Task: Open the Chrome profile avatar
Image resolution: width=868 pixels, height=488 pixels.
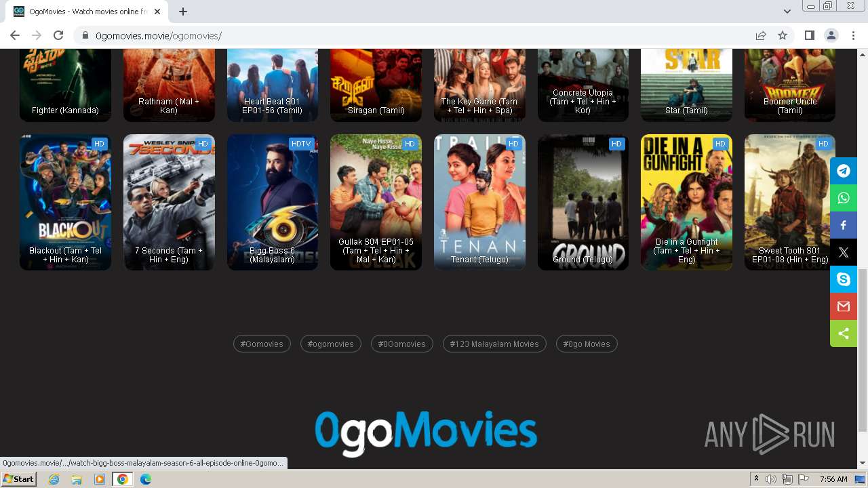Action: pos(831,35)
